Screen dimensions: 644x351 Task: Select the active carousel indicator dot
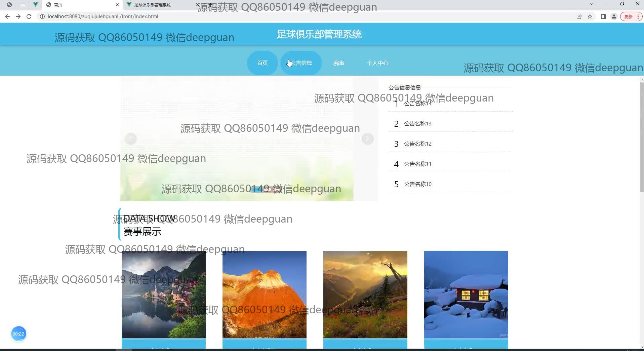[x=257, y=190]
